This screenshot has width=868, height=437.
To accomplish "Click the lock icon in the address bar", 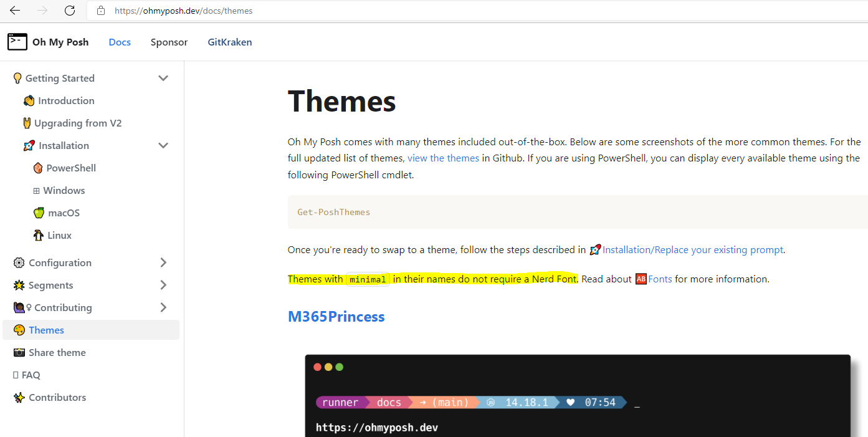I will click(x=101, y=11).
